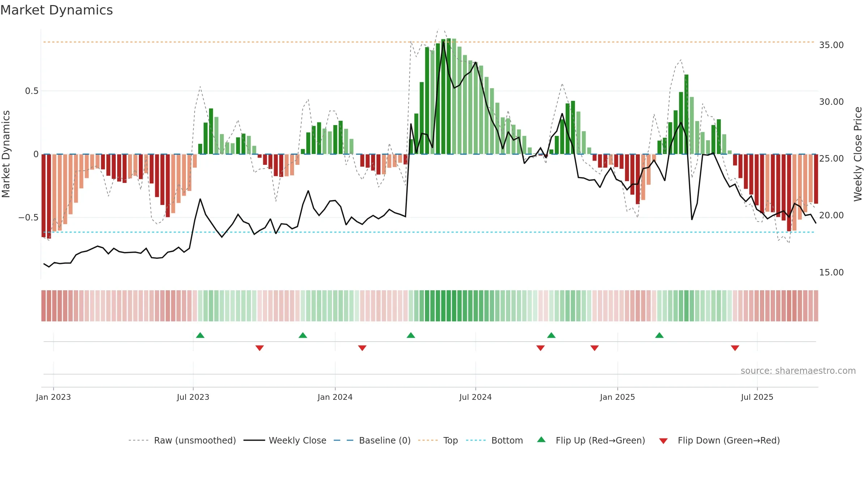Click the 0.5 left axis label
Screen dimensions: 868x488
32,91
